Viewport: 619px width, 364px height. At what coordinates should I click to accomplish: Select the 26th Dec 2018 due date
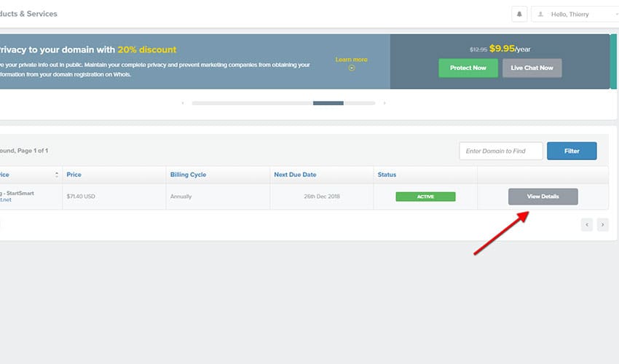[x=322, y=197]
